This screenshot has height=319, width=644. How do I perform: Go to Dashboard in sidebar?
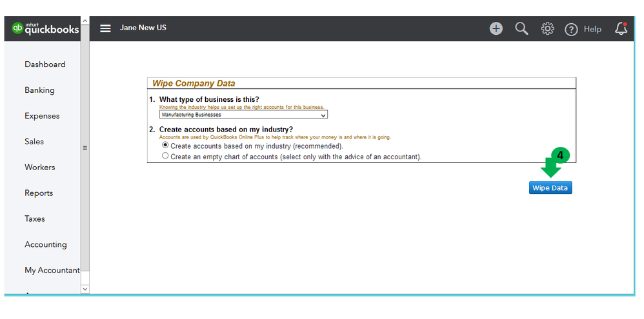(x=45, y=64)
